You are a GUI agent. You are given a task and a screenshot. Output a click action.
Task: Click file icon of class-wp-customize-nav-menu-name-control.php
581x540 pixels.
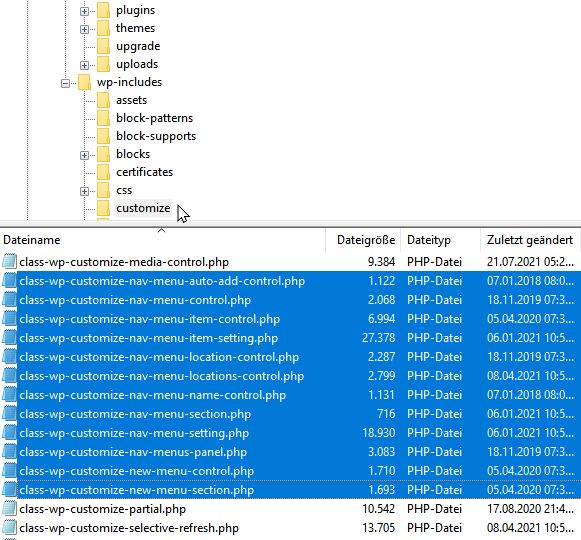click(10, 395)
